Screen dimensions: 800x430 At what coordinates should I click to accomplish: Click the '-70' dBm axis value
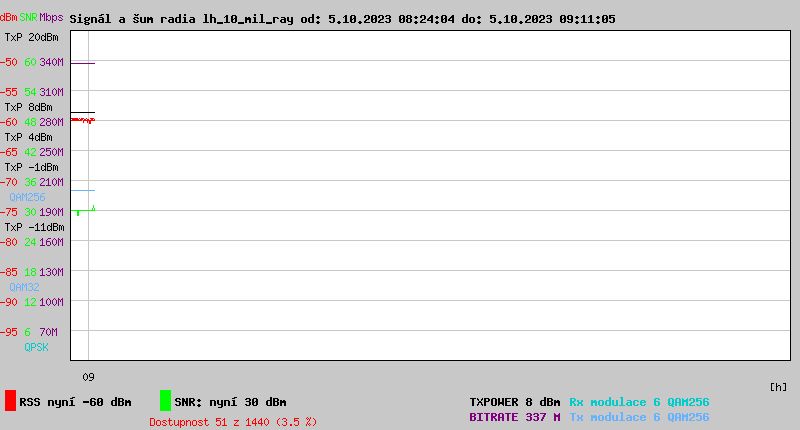click(x=9, y=182)
